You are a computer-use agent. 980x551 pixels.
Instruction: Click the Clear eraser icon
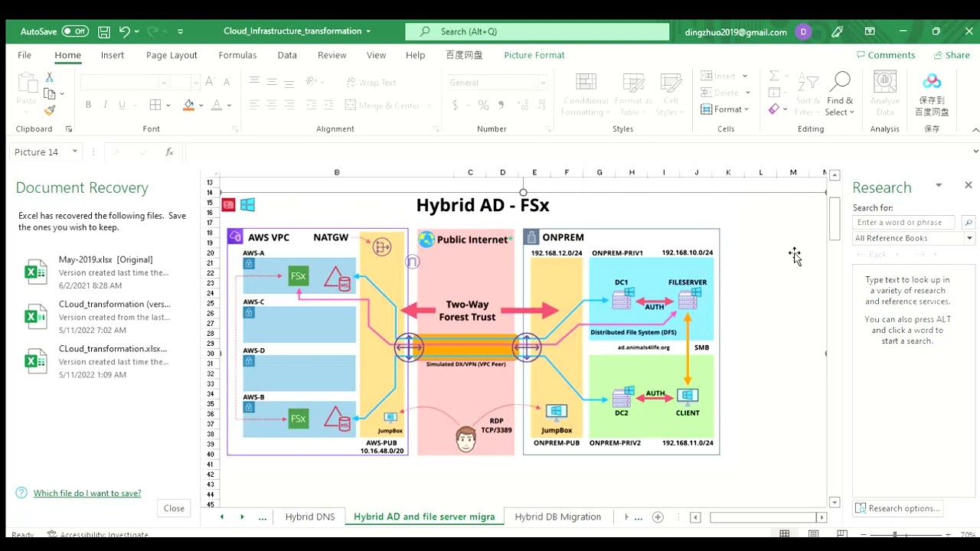click(774, 109)
